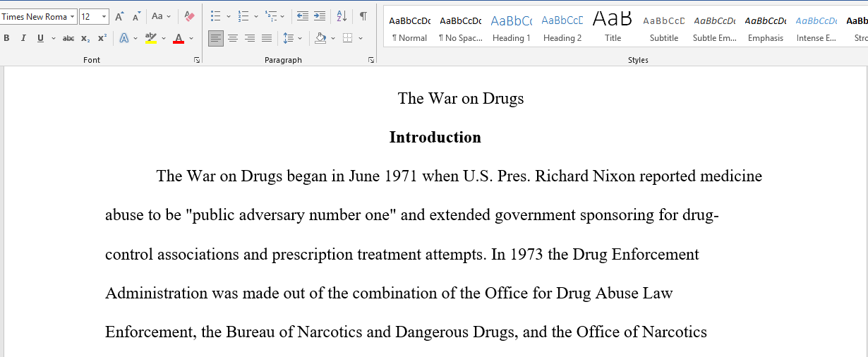Image resolution: width=868 pixels, height=357 pixels.
Task: Shrink font size with Shrink Font icon
Action: tap(136, 16)
